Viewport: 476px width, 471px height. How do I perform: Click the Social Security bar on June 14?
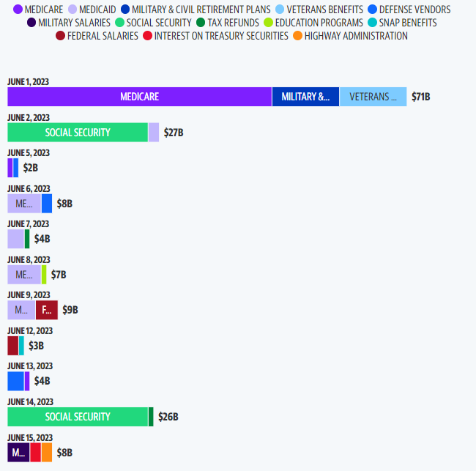click(78, 417)
